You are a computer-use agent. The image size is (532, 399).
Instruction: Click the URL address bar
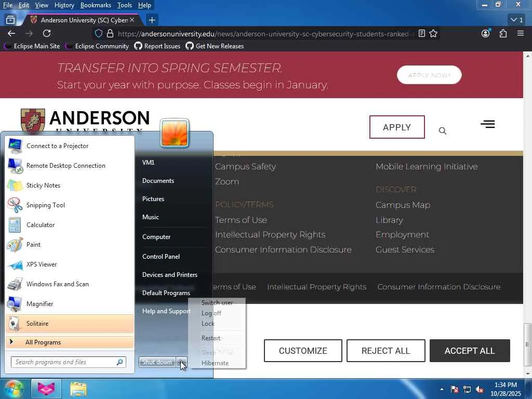[264, 34]
